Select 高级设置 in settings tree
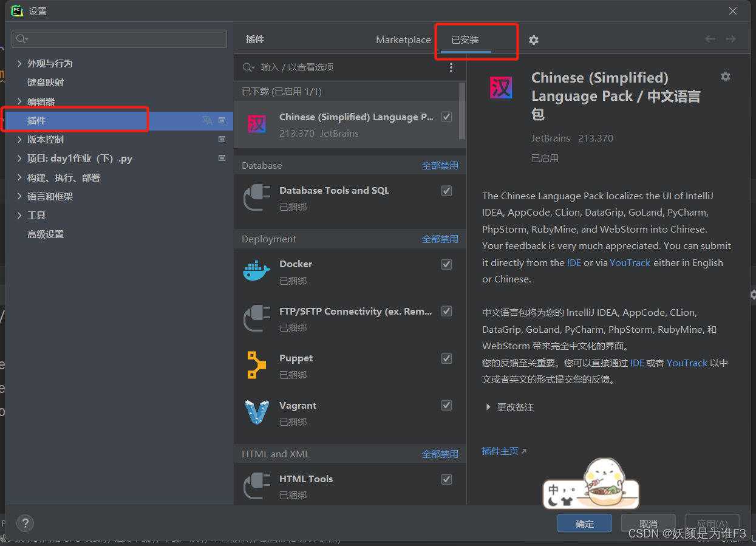Image resolution: width=756 pixels, height=546 pixels. click(46, 234)
